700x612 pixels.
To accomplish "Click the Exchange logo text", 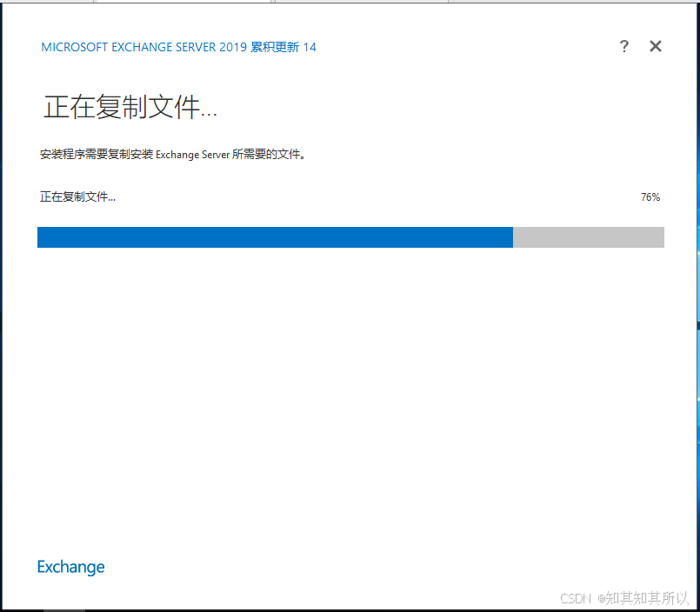I will [x=70, y=567].
